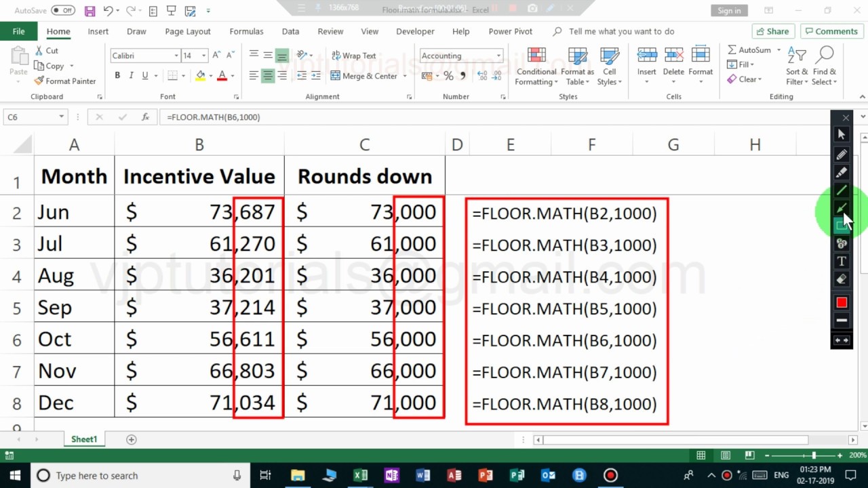Select the pencil tool in annotation toolbar
Screen dimensions: 868x488
point(842,155)
